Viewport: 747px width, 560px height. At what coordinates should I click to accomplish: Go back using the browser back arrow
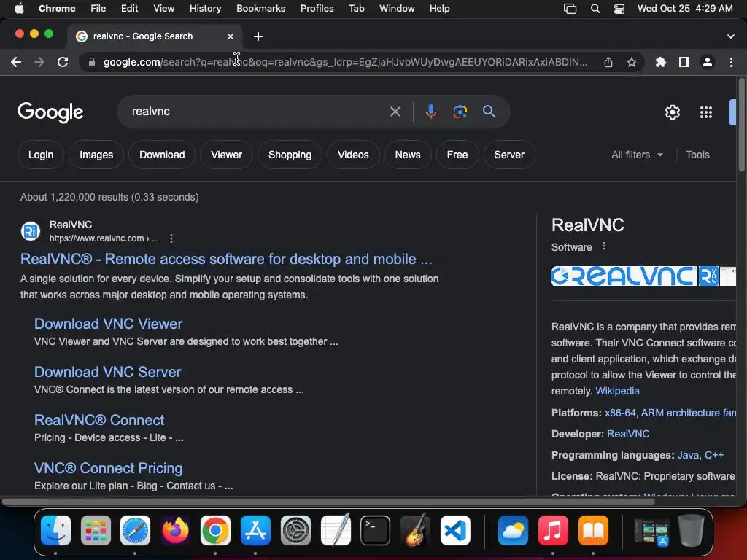coord(16,63)
